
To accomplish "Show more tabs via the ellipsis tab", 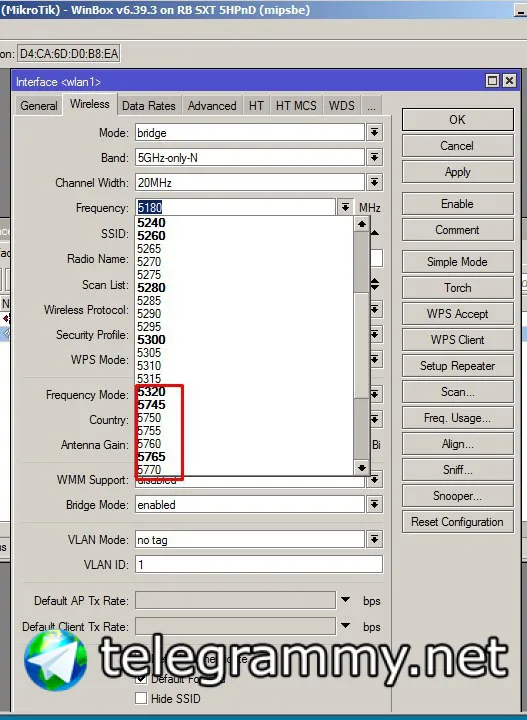I will (371, 106).
